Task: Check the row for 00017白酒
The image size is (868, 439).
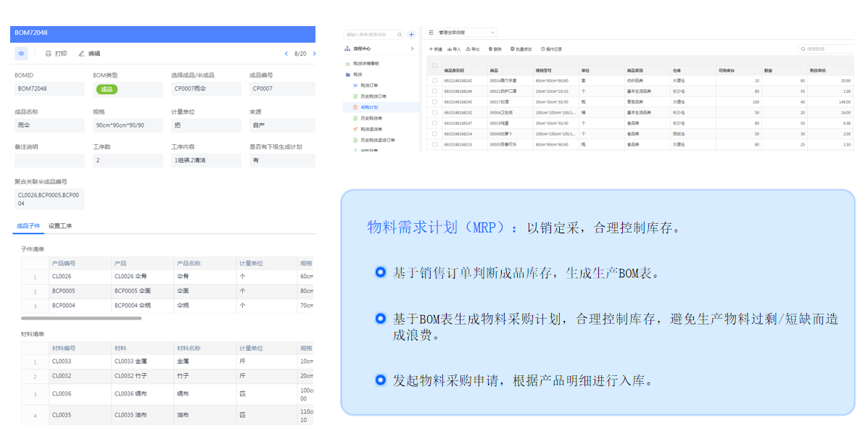Action: tap(435, 102)
